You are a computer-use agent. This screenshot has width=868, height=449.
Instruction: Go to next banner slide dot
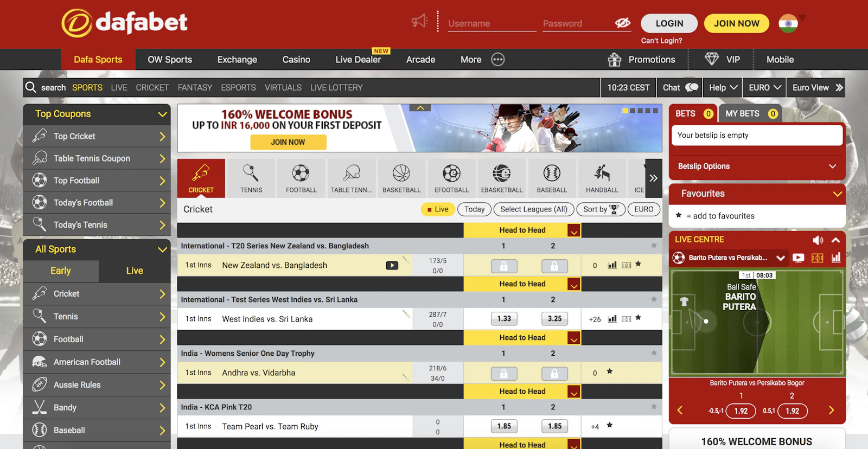633,111
